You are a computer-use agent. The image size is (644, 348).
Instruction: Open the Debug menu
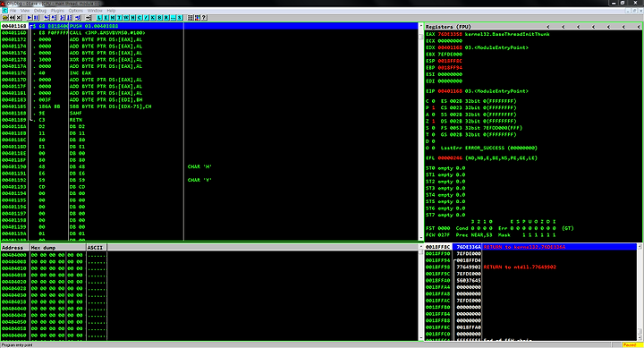[40, 11]
